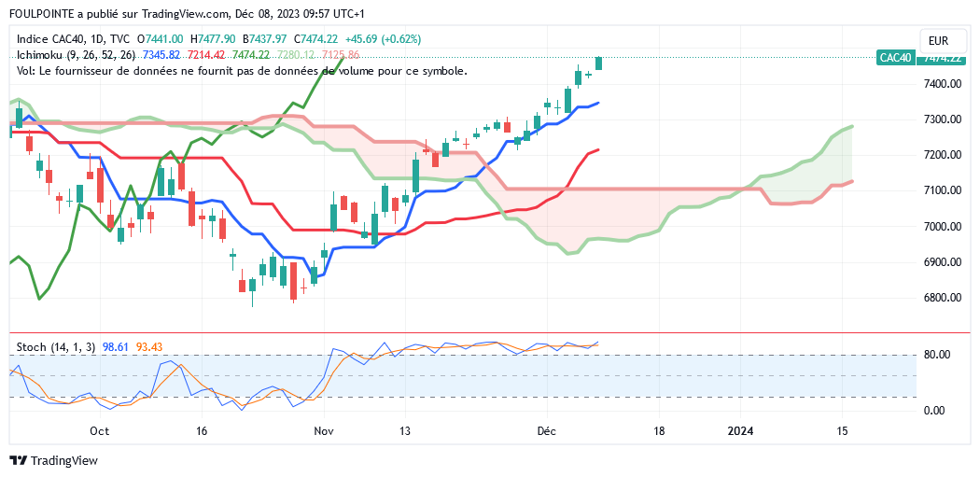Click the orange Stoch %D value 93.43
The height and width of the screenshot is (477, 980).
pyautogui.click(x=149, y=347)
